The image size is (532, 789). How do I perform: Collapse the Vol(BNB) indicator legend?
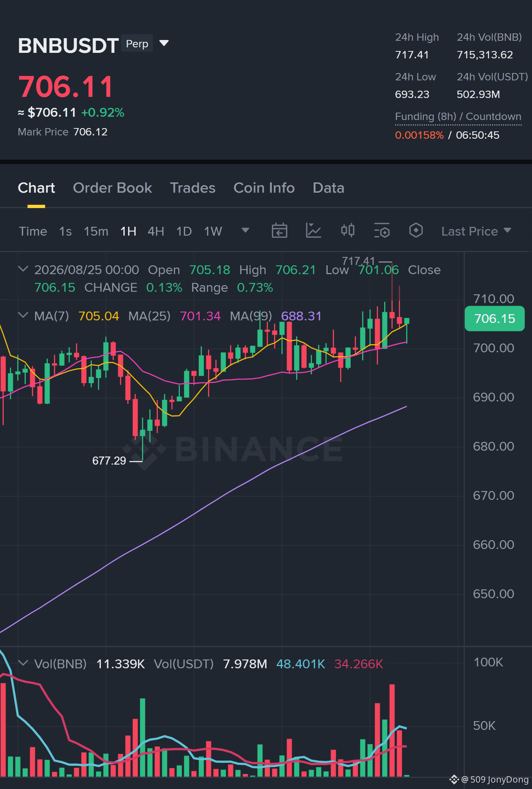23,663
